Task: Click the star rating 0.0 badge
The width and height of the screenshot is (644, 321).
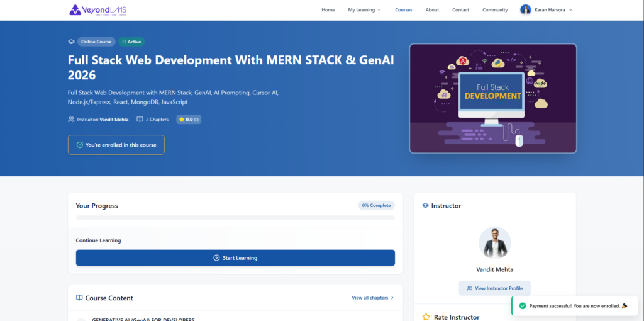Action: pyautogui.click(x=189, y=120)
